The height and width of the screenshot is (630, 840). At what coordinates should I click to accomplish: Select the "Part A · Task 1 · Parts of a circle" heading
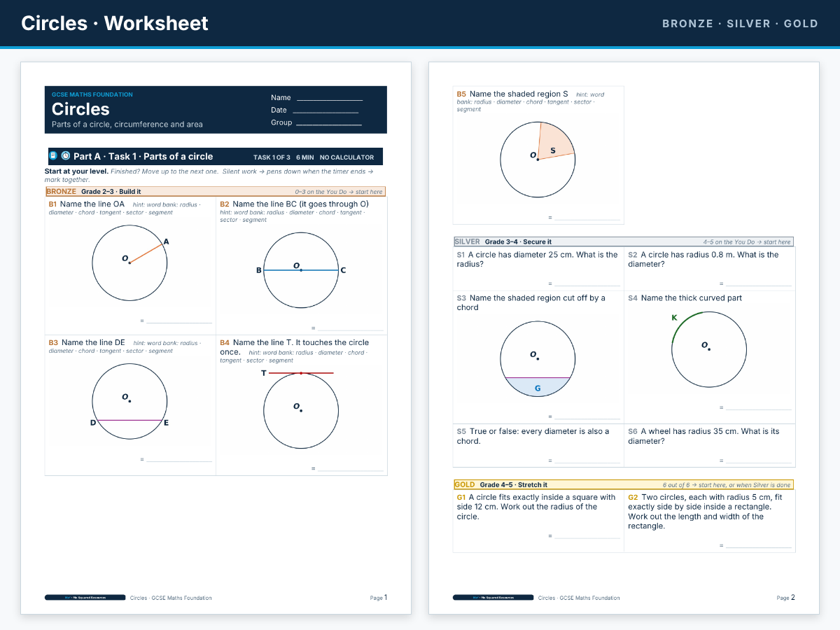click(x=143, y=156)
